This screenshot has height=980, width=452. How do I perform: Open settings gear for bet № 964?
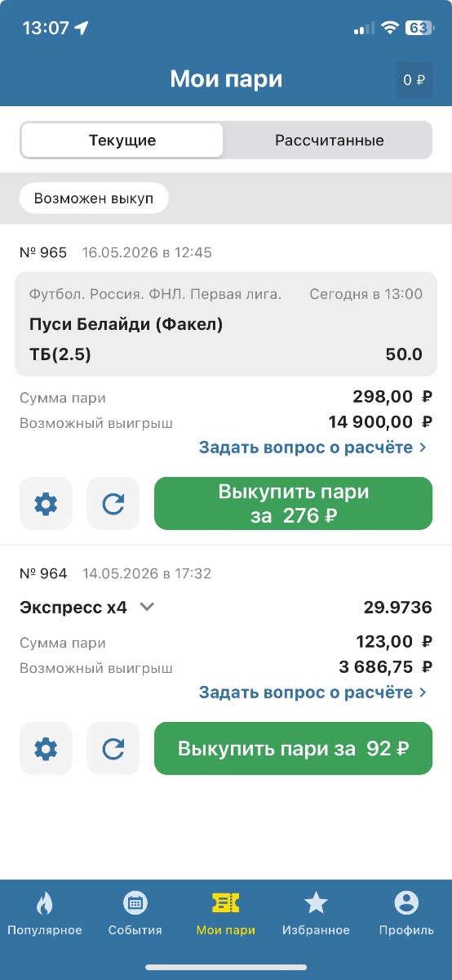(x=46, y=748)
